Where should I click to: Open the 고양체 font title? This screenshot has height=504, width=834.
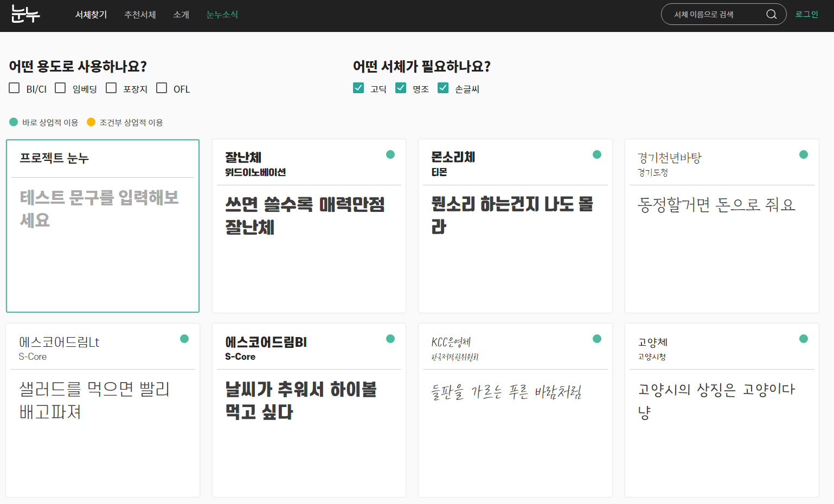pyautogui.click(x=653, y=342)
